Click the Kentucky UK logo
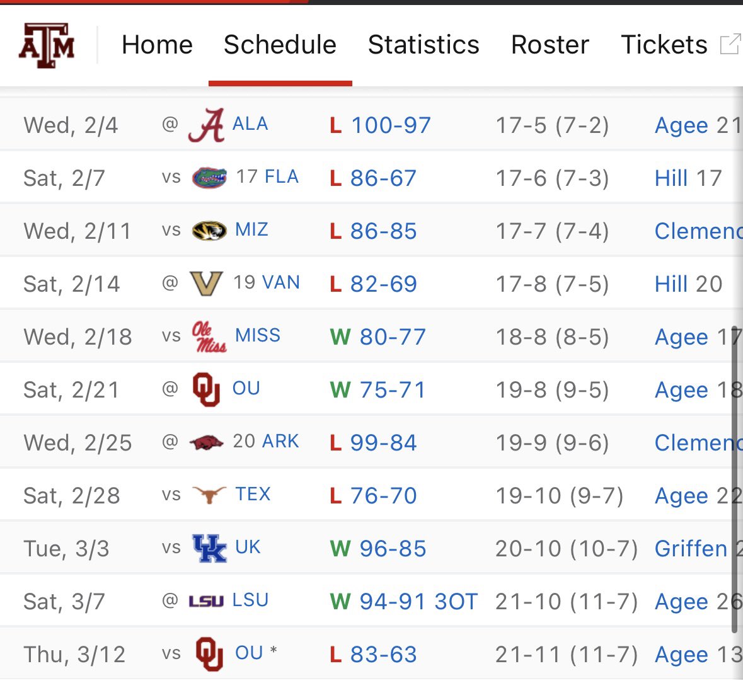The image size is (743, 700). [209, 549]
